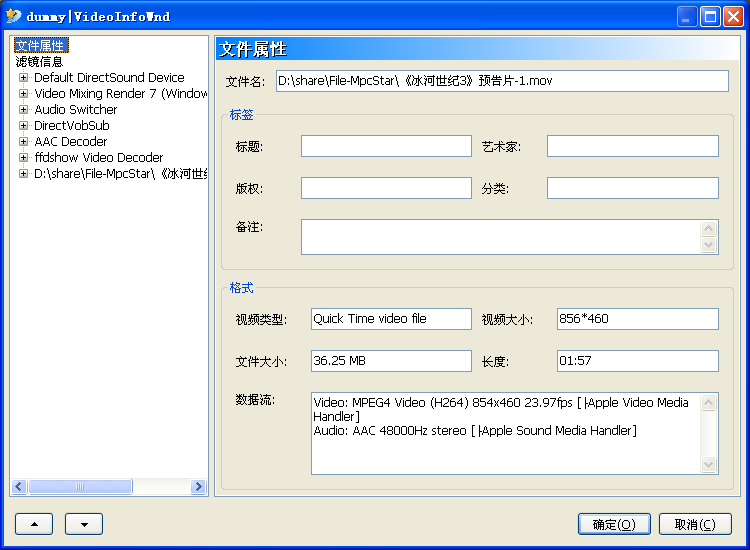The height and width of the screenshot is (550, 750).
Task: Expand the Audio Switcher tree node
Action: (x=24, y=110)
